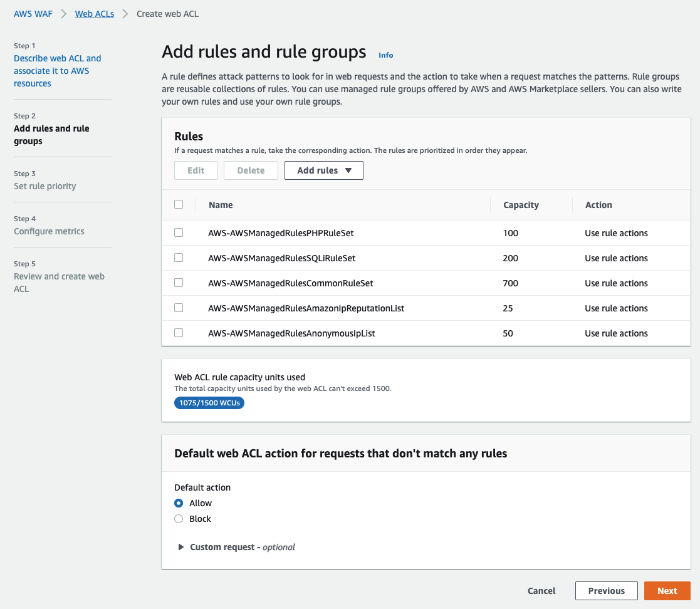This screenshot has height=609, width=700.
Task: Toggle the select-all rules checkbox
Action: coord(179,204)
